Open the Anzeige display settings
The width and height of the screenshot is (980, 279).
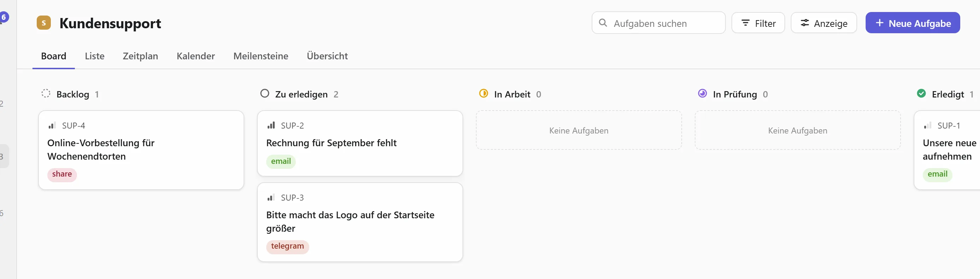824,23
